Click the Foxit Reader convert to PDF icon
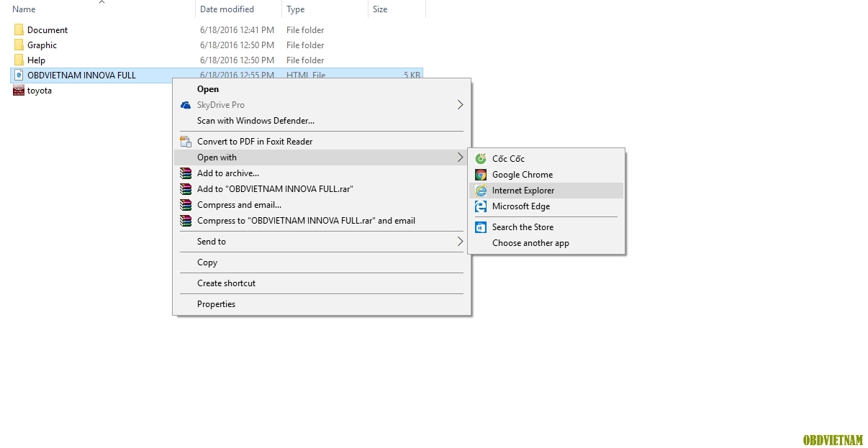This screenshot has height=448, width=868. click(186, 142)
